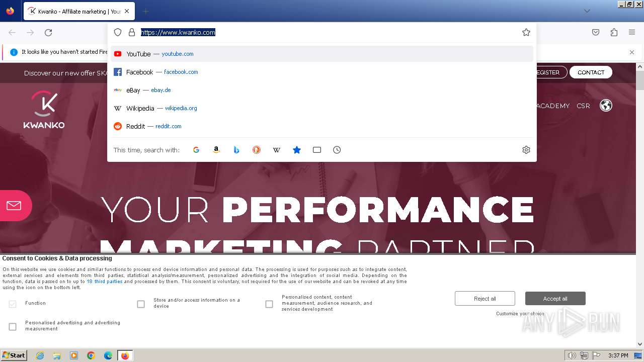Screen dimensions: 644x362
Task: Open the 18 third parties link
Action: tap(105, 282)
